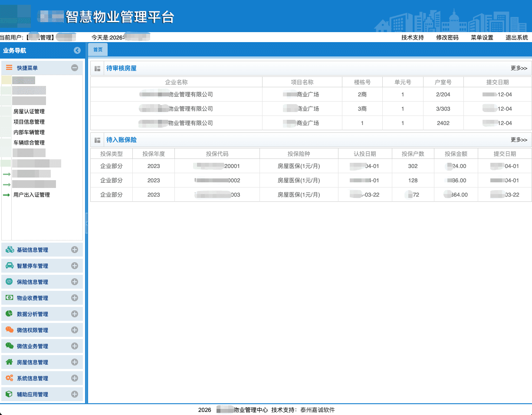Click the 智慧停车管理 car icon
Viewport: 532px width, 415px height.
click(9, 266)
